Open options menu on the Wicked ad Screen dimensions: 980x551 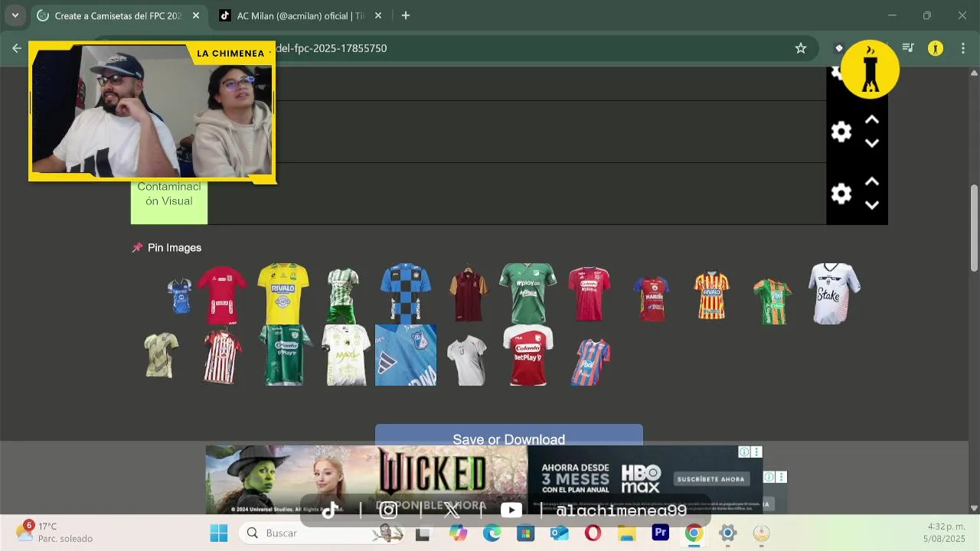point(756,452)
